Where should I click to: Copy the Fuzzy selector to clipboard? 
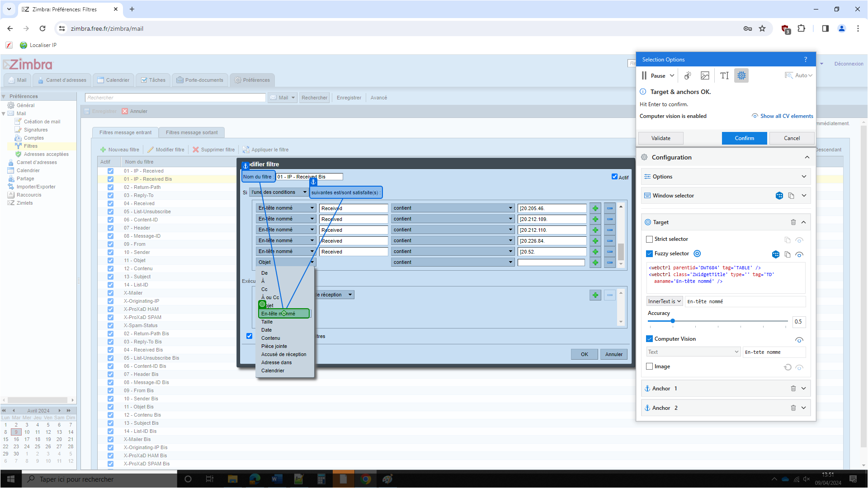click(788, 254)
